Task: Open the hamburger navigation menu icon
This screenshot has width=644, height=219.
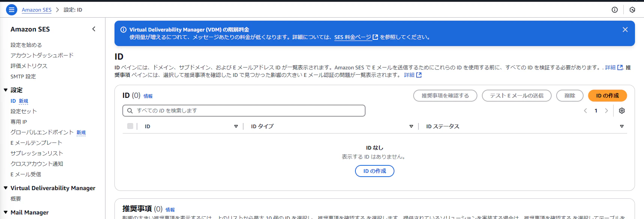Action: (x=12, y=10)
